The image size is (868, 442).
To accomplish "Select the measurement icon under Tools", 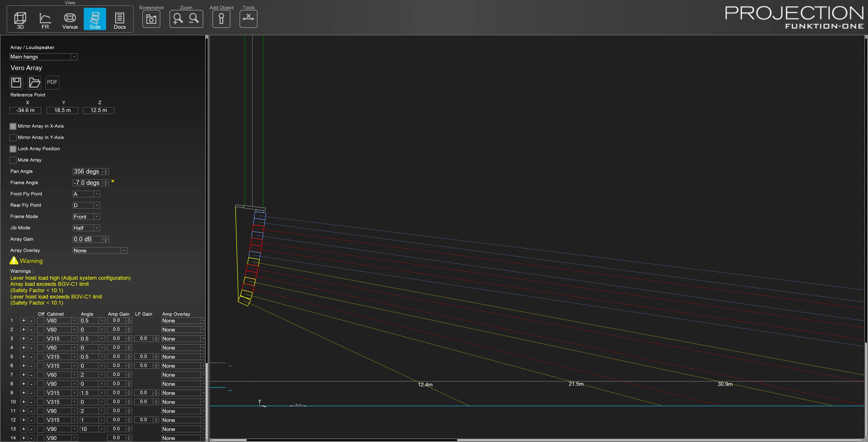I will point(248,19).
